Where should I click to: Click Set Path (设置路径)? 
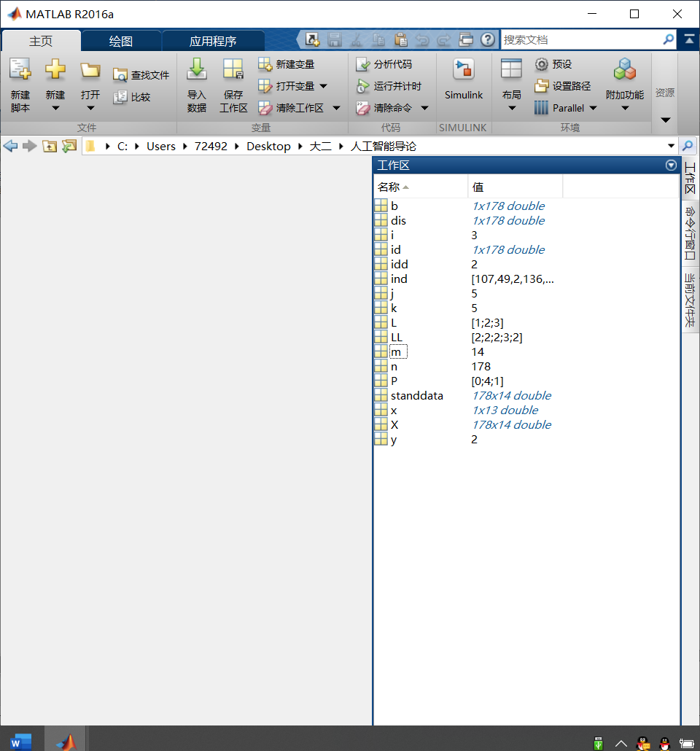[563, 86]
